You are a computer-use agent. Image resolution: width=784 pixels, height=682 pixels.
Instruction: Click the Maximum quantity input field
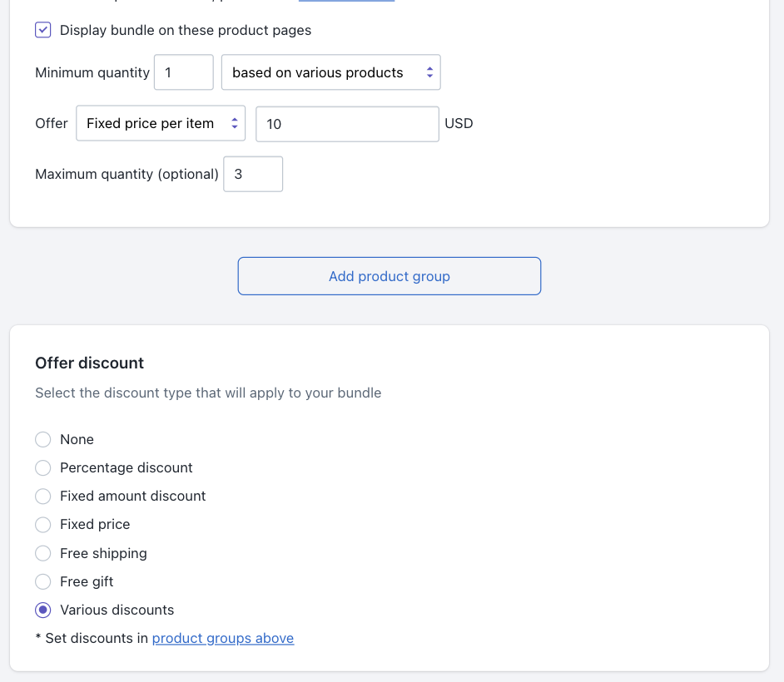(x=253, y=175)
